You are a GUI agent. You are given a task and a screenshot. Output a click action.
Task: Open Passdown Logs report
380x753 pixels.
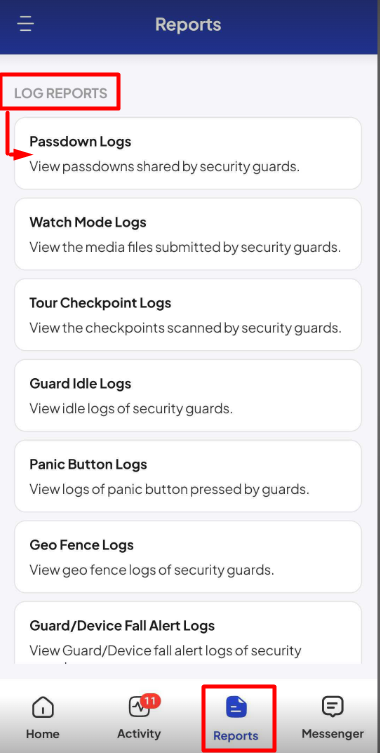click(x=188, y=153)
